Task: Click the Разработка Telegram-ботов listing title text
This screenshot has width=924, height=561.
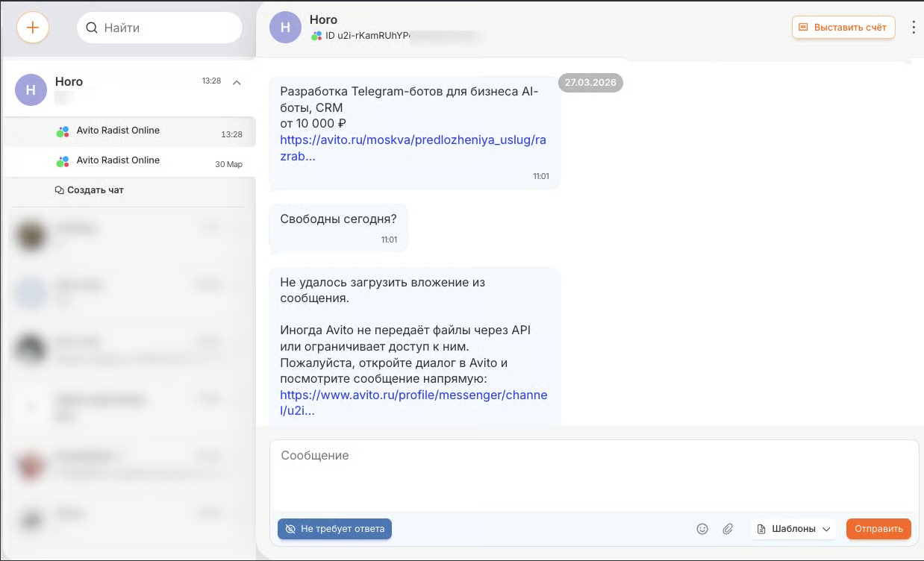Action: click(409, 99)
